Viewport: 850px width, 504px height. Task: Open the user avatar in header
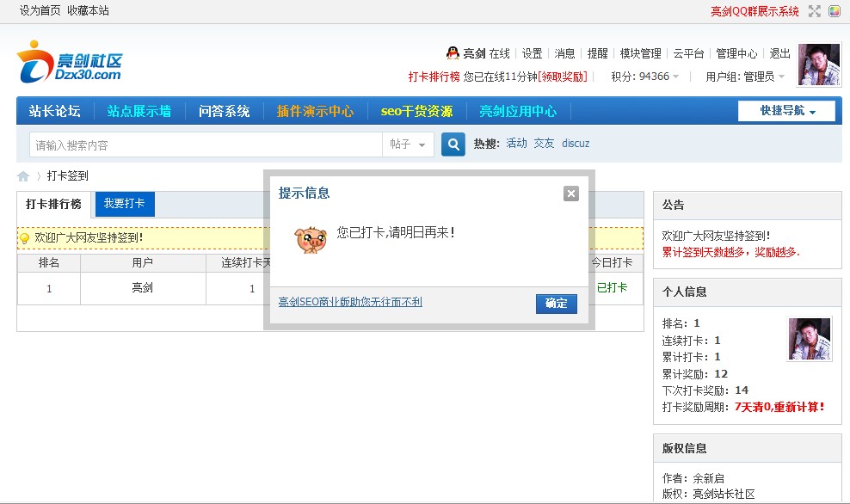(819, 65)
